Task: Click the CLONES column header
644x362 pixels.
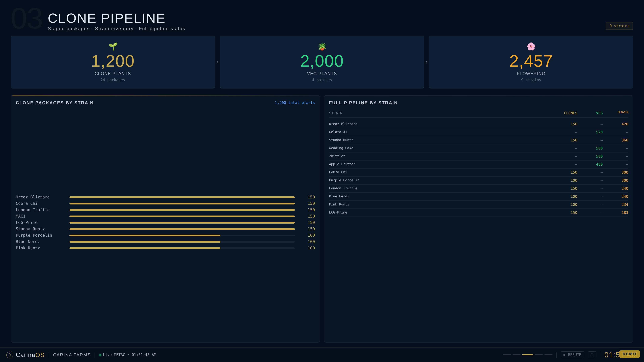Action: coord(570,113)
